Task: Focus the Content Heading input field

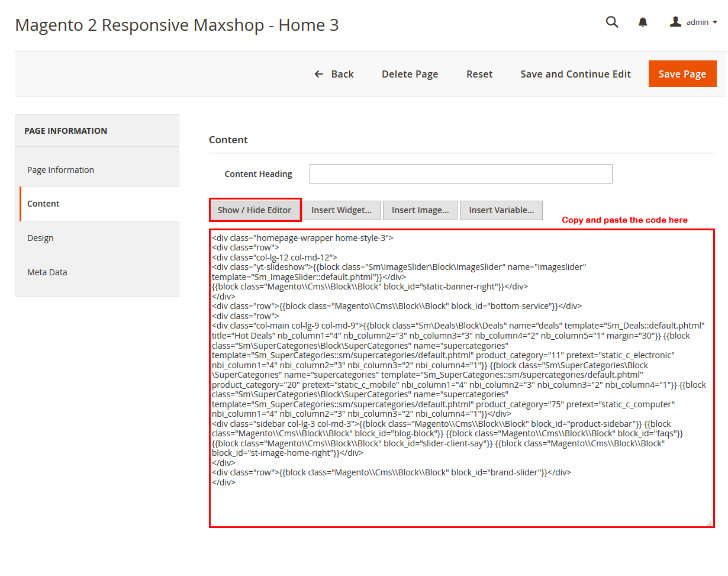Action: pos(460,174)
